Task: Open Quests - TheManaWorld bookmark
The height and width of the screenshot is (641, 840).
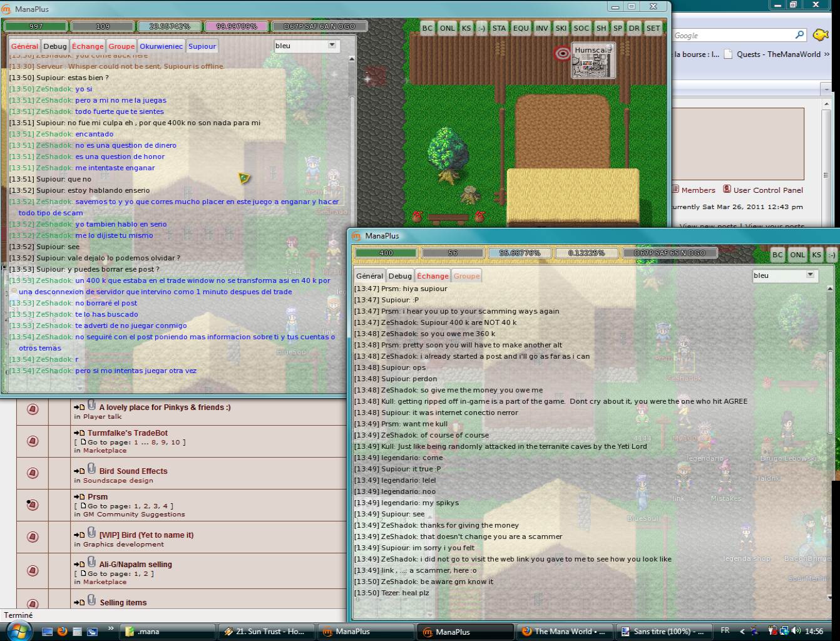Action: [772, 54]
